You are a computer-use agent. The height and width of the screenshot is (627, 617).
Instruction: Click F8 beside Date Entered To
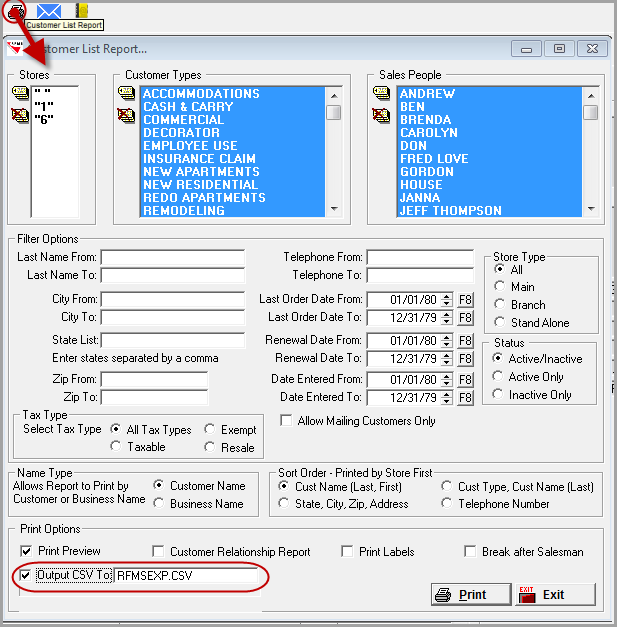(465, 398)
